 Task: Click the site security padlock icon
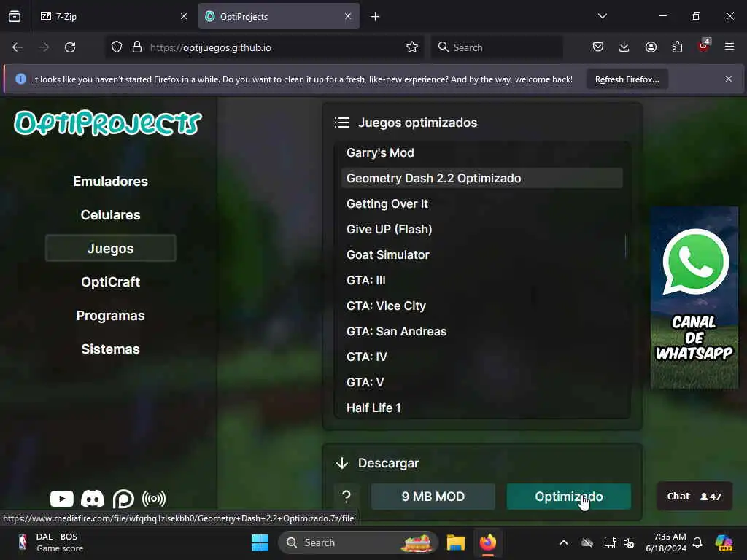pyautogui.click(x=137, y=47)
